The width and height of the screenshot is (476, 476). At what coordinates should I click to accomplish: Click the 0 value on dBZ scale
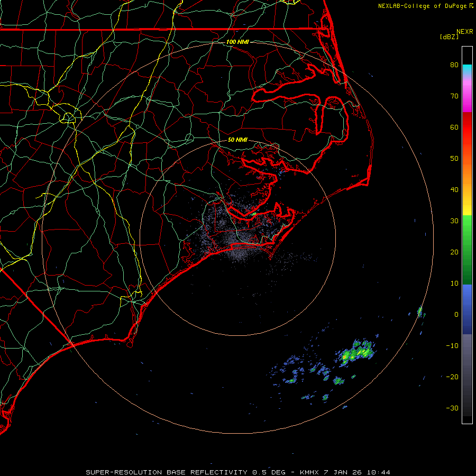pyautogui.click(x=456, y=315)
